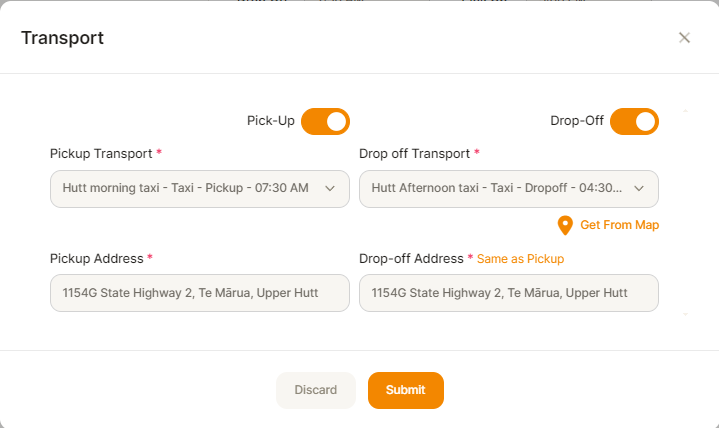
Task: Open the Get From Map link
Action: click(619, 225)
